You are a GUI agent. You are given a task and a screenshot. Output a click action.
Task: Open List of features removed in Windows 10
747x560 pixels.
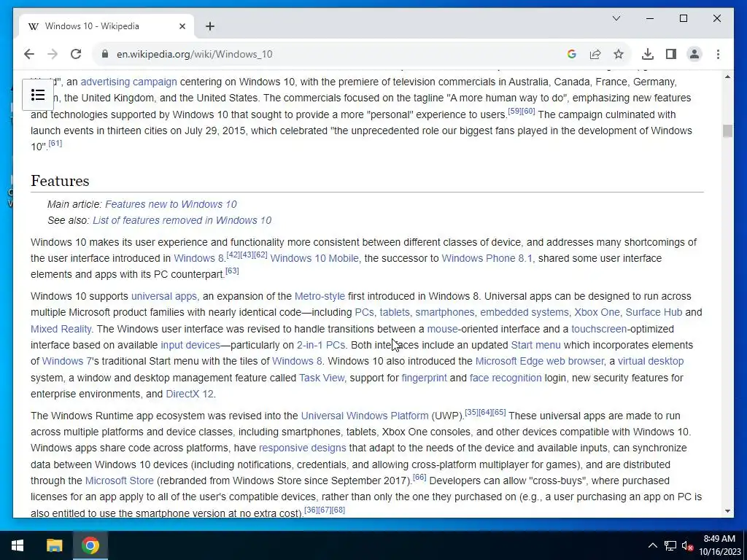click(182, 220)
